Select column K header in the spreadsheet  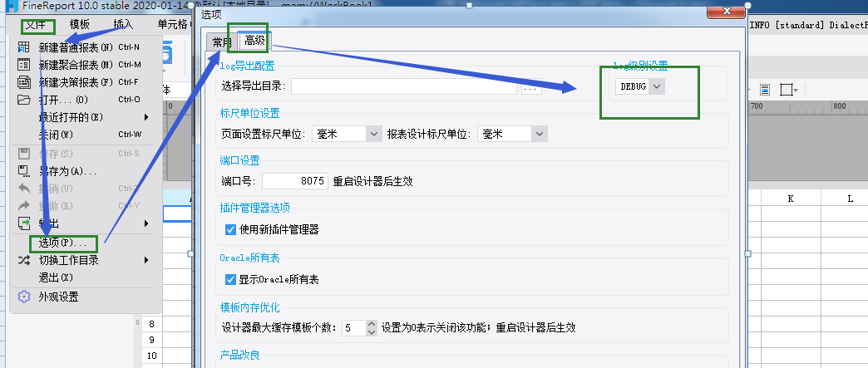click(791, 199)
